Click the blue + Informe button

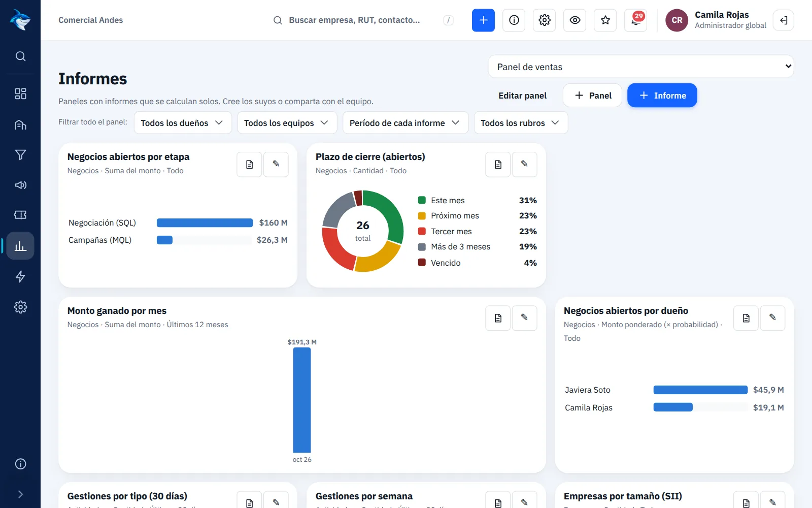pyautogui.click(x=662, y=96)
